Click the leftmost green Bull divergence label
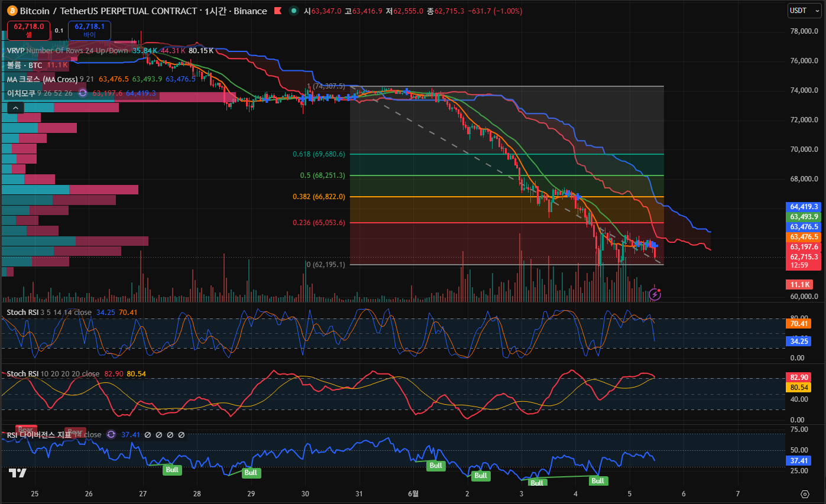The width and height of the screenshot is (826, 504). (172, 470)
